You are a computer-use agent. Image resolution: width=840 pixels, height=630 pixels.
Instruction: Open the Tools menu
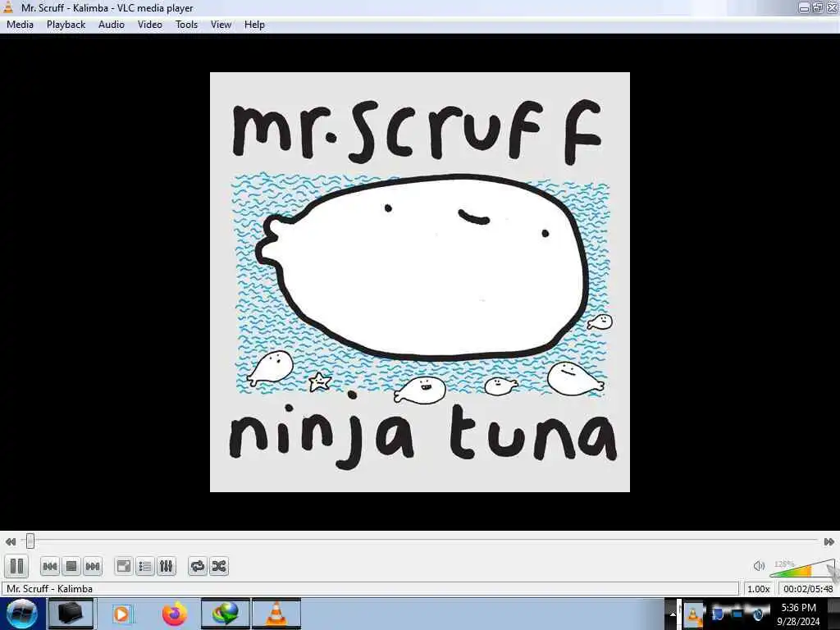[186, 25]
